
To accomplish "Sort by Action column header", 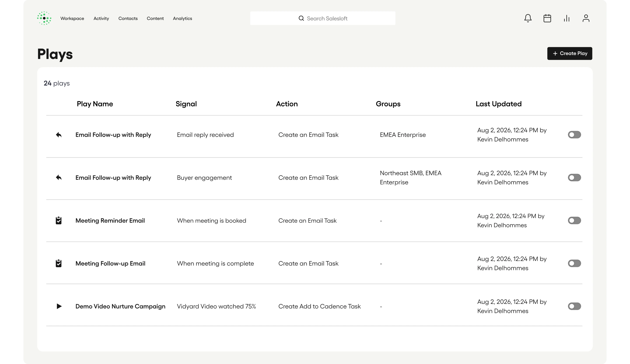I will 287,104.
